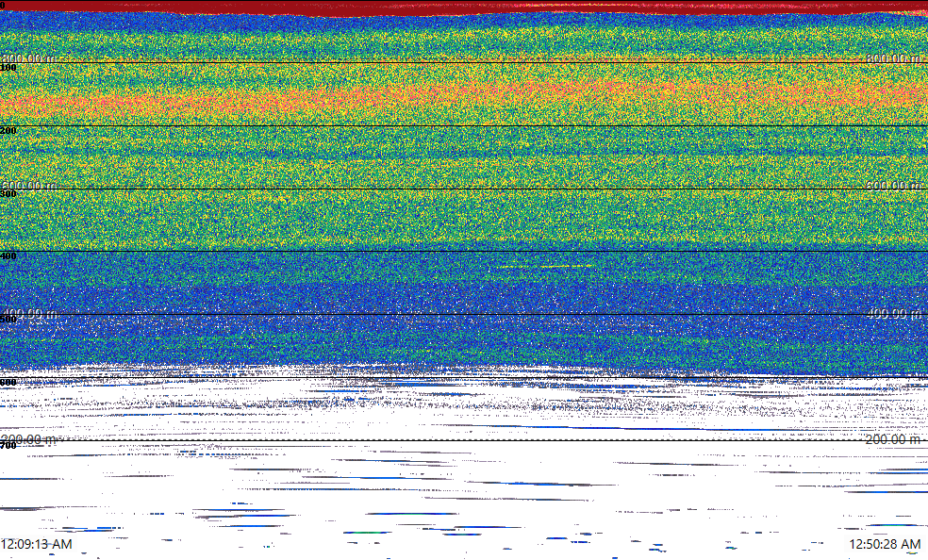Select the 500 depth grid label
928x560 pixels.
click(x=8, y=320)
